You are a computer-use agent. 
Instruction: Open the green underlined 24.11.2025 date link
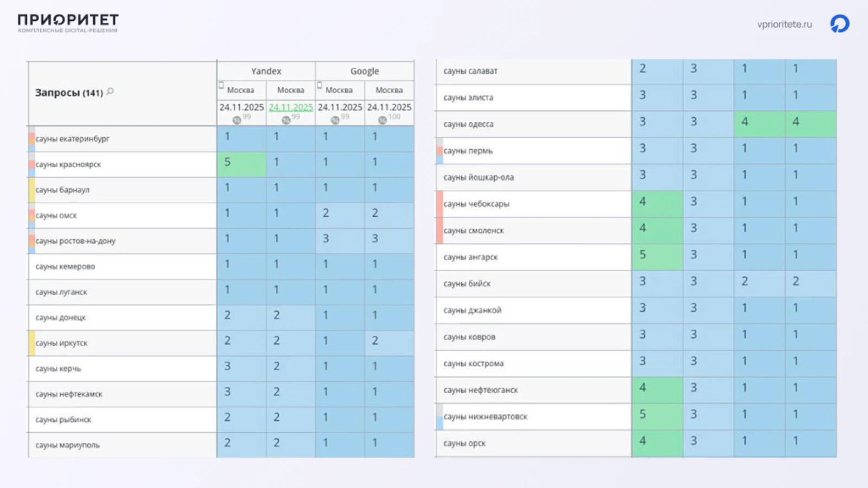(x=291, y=107)
